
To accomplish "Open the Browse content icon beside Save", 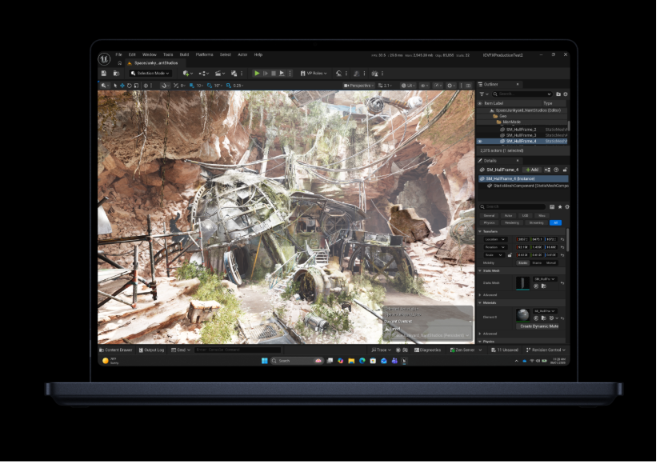I will tap(116, 73).
